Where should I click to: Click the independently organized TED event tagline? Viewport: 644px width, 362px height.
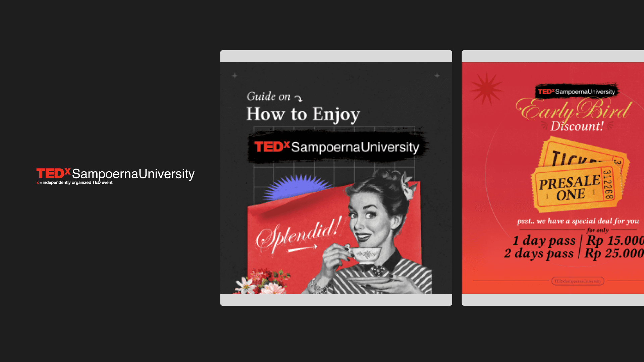75,183
